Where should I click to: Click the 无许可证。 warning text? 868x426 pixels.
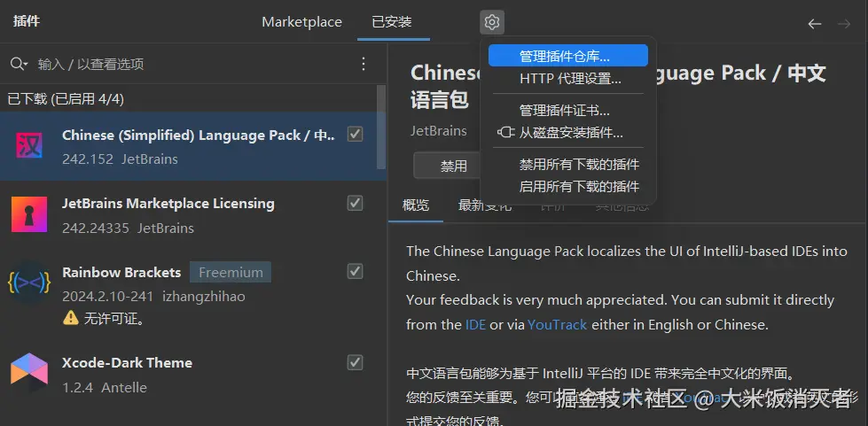(x=114, y=318)
